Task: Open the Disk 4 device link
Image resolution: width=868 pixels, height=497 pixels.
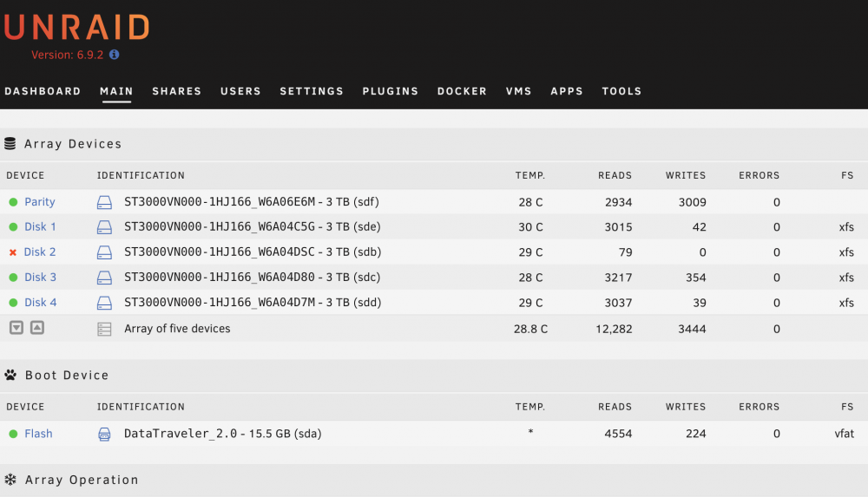Action: (41, 303)
